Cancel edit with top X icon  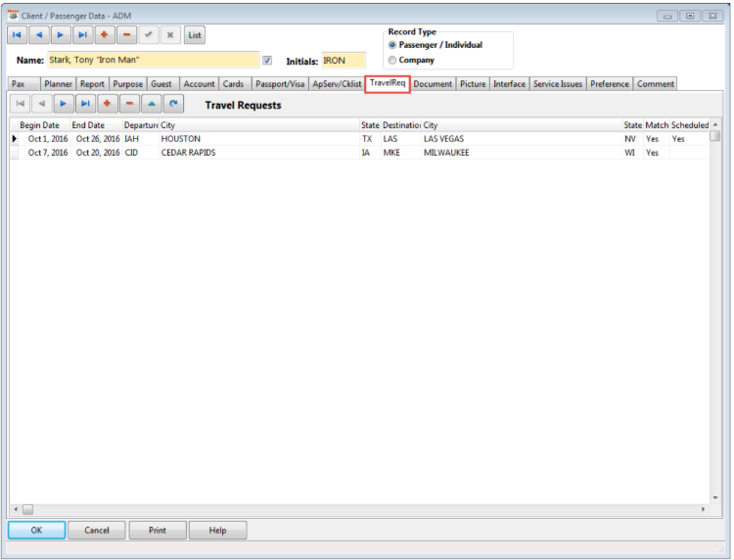pos(170,35)
